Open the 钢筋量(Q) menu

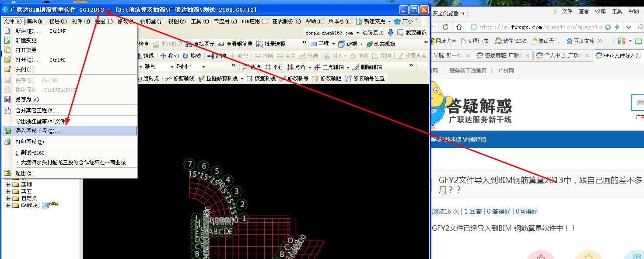pos(151,21)
